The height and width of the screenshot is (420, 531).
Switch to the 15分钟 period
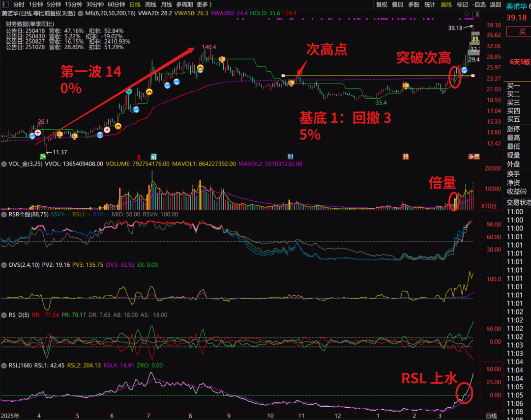pos(73,4)
